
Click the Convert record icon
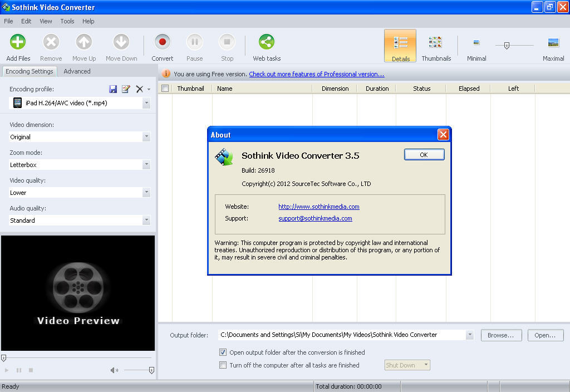pyautogui.click(x=162, y=42)
